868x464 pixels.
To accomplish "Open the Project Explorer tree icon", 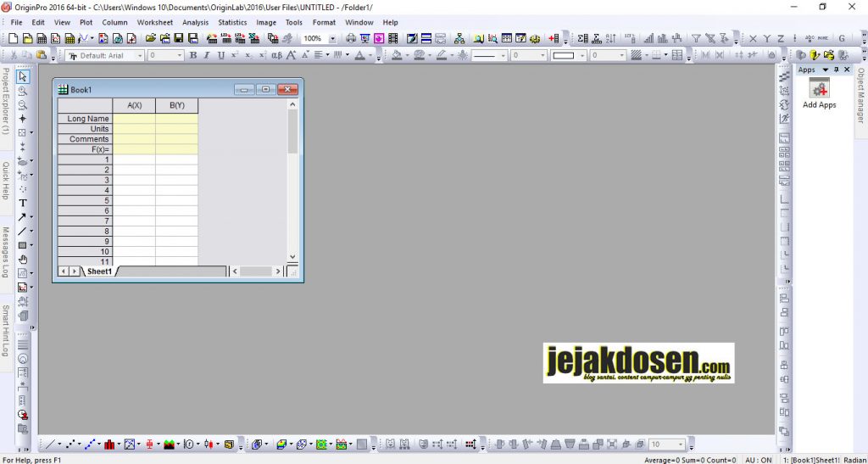I will point(459,39).
